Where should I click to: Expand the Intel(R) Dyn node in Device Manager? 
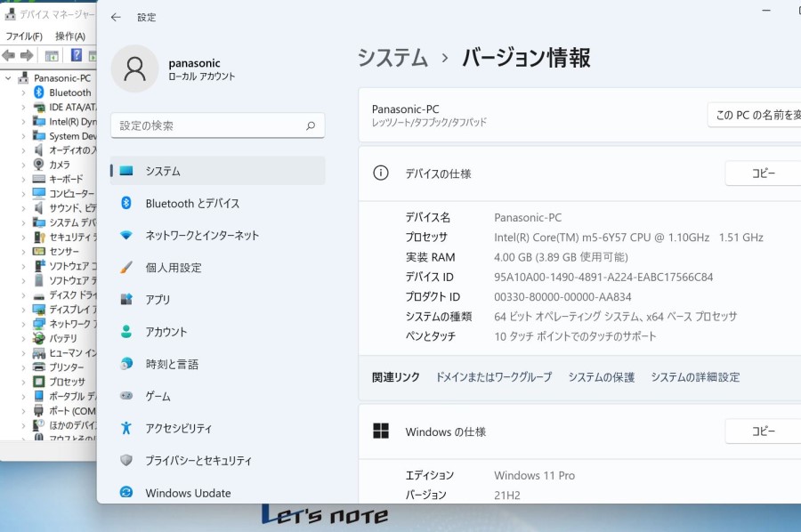(23, 122)
